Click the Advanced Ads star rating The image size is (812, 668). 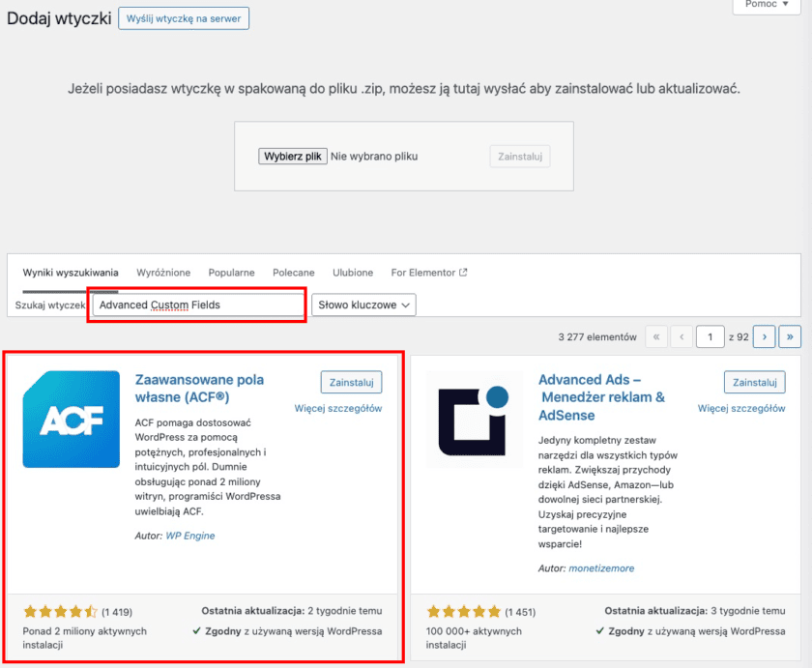(x=463, y=611)
